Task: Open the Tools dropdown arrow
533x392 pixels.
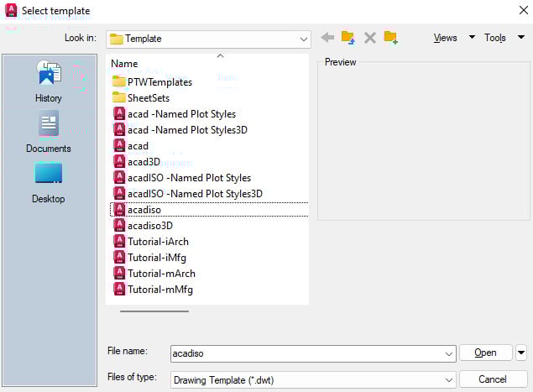Action: (521, 37)
